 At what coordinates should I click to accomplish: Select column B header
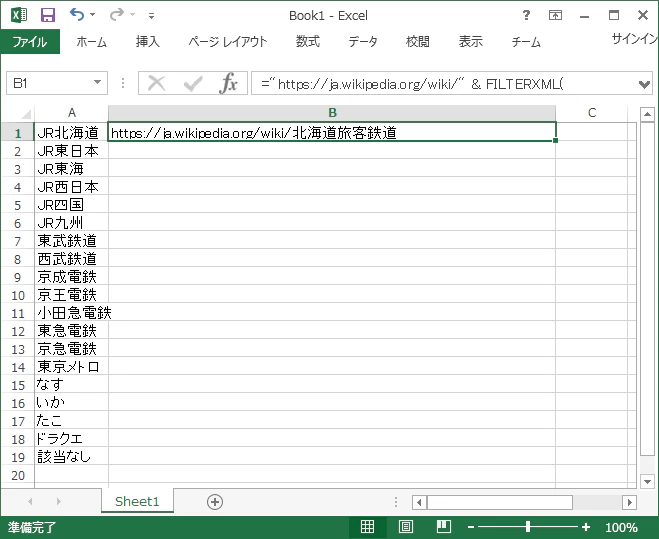[332, 113]
